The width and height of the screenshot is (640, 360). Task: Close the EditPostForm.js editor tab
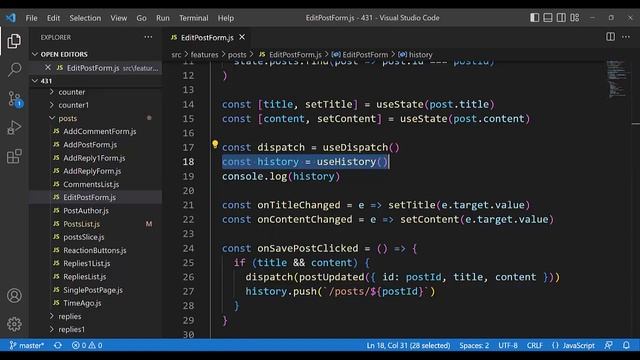tap(242, 37)
